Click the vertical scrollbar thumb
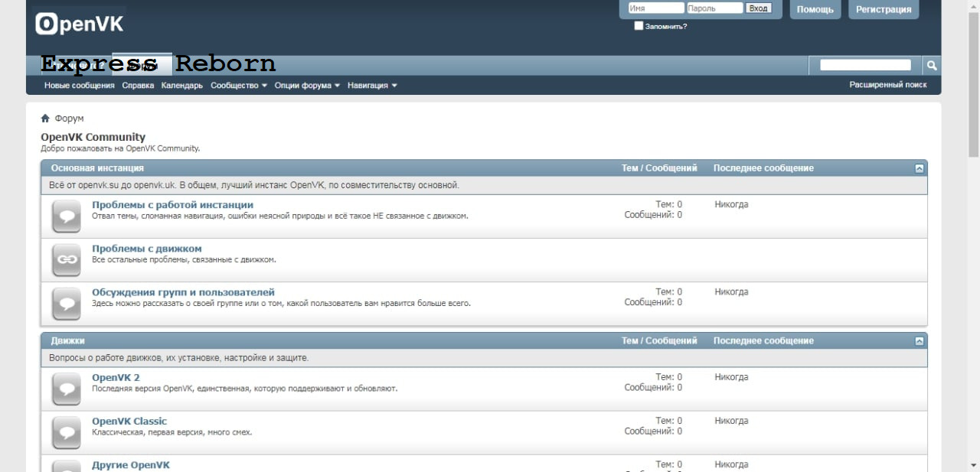 (x=973, y=84)
